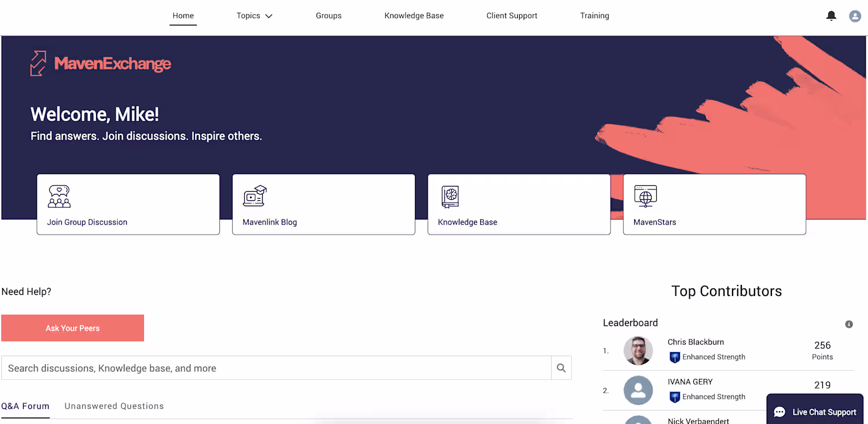Open the Training nav item
The height and width of the screenshot is (424, 868).
(x=595, y=16)
